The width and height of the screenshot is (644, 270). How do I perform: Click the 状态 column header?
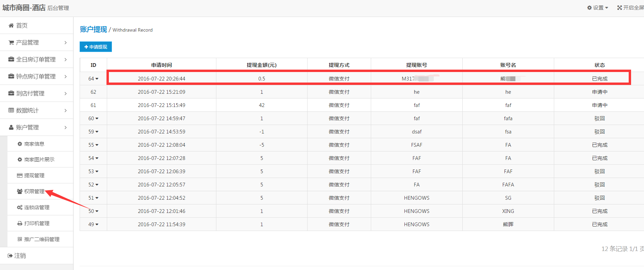point(600,65)
